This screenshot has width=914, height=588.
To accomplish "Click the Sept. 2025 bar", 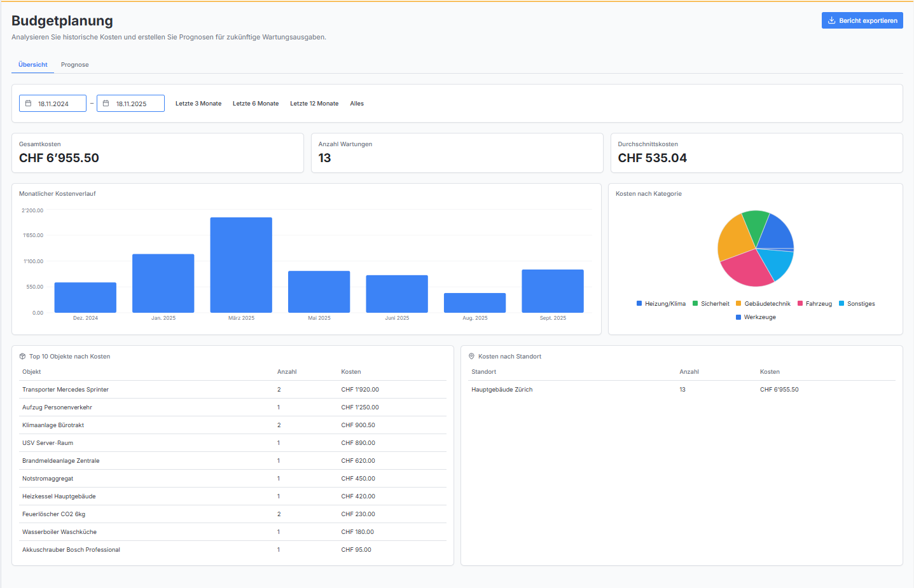I will [x=553, y=291].
